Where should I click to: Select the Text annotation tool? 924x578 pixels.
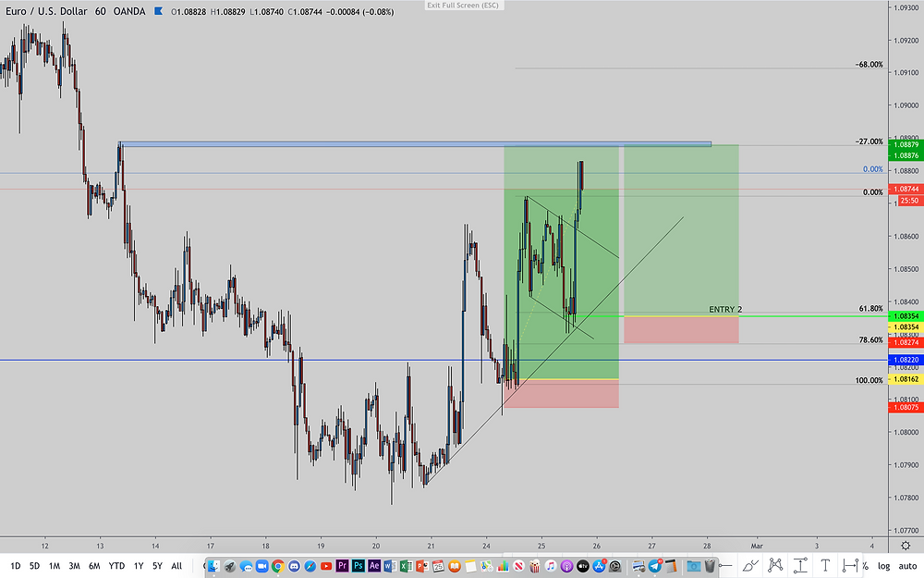click(825, 566)
